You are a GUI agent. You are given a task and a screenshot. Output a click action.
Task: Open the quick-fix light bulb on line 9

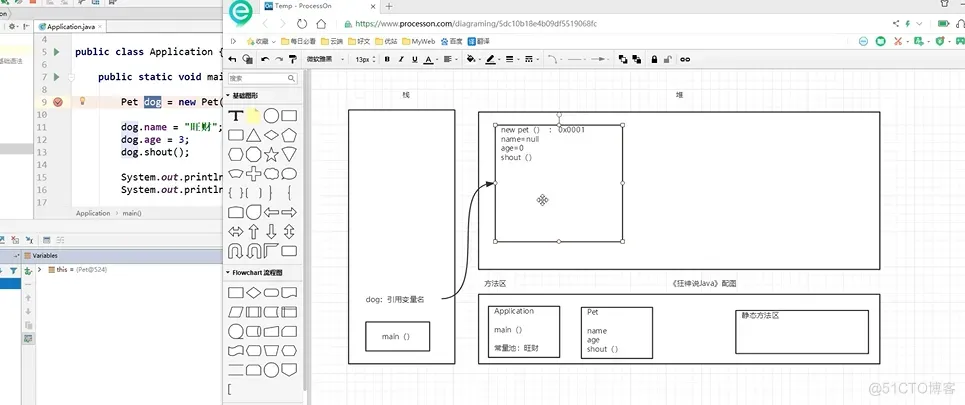(82, 102)
